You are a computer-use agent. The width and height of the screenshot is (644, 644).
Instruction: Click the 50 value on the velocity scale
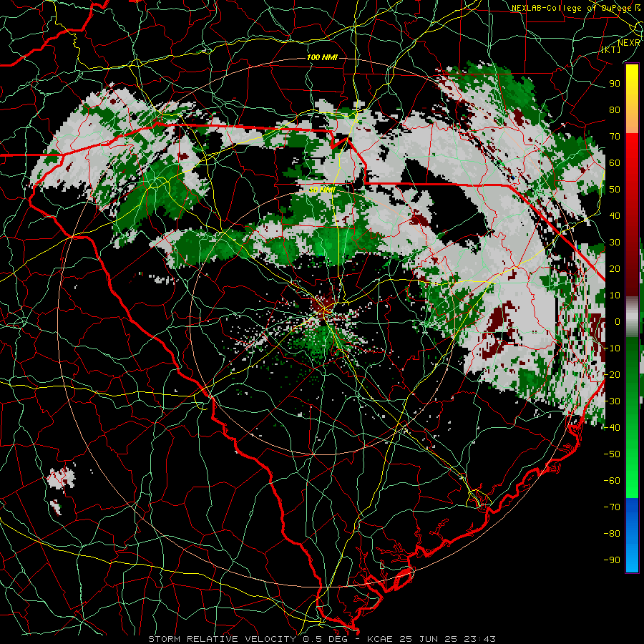pyautogui.click(x=615, y=190)
